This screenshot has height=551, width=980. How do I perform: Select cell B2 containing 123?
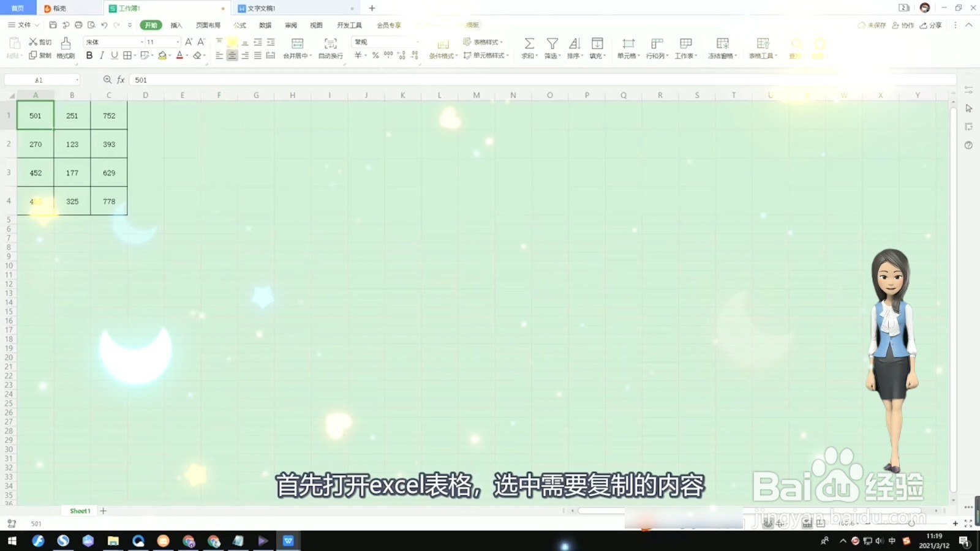click(72, 144)
